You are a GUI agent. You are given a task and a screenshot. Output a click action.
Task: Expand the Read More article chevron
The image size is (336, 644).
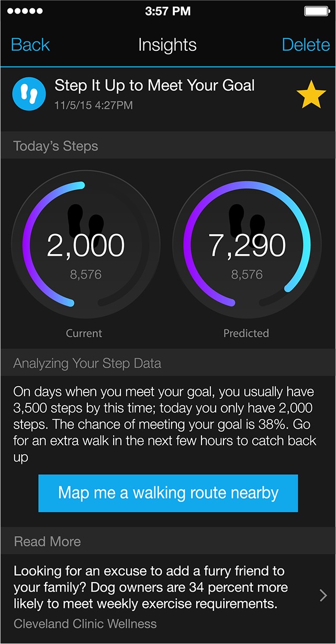pyautogui.click(x=323, y=595)
